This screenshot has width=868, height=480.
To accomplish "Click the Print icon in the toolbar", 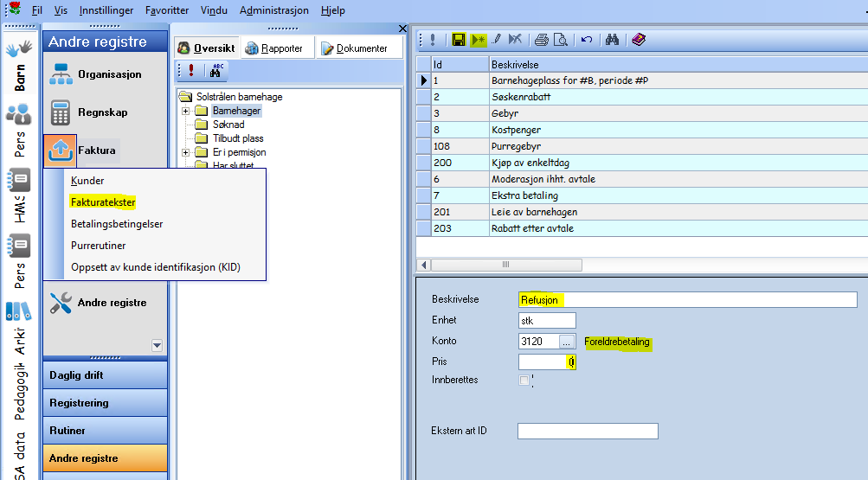I will pyautogui.click(x=542, y=40).
